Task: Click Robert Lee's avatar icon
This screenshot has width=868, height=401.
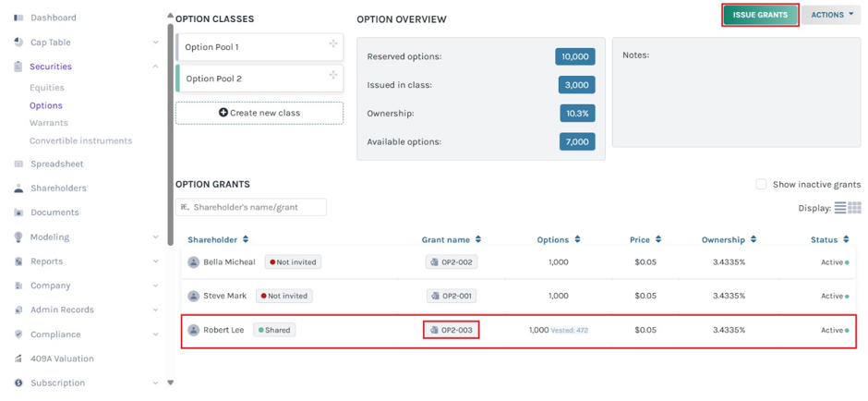Action: tap(193, 330)
